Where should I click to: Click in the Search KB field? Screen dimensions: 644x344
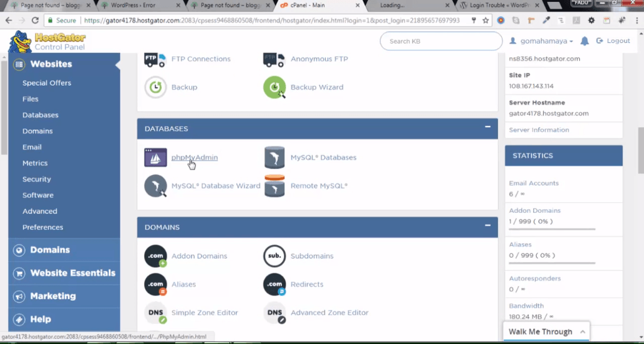click(x=441, y=41)
